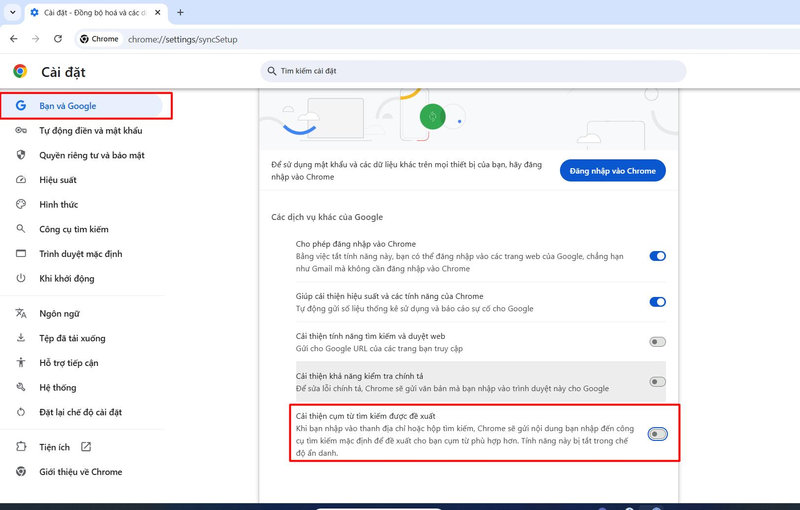Enable Cải thiện tính năng tìm kiếm và duyệt web
The width and height of the screenshot is (800, 510).
pyautogui.click(x=658, y=342)
